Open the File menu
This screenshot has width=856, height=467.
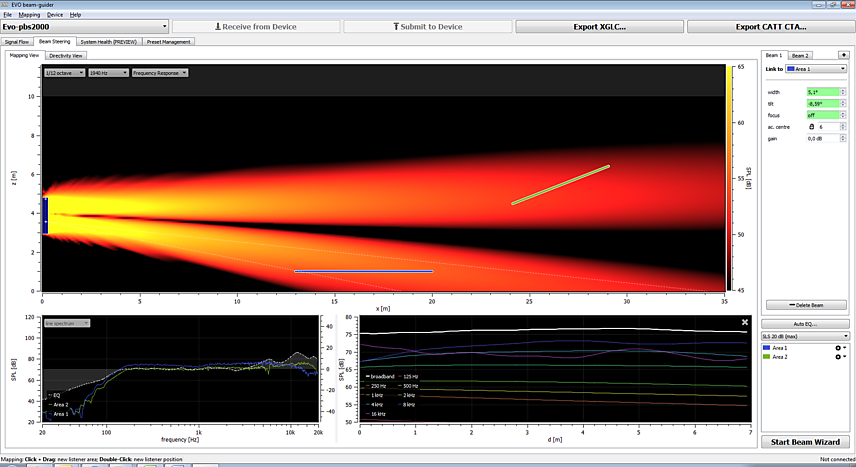(8, 15)
